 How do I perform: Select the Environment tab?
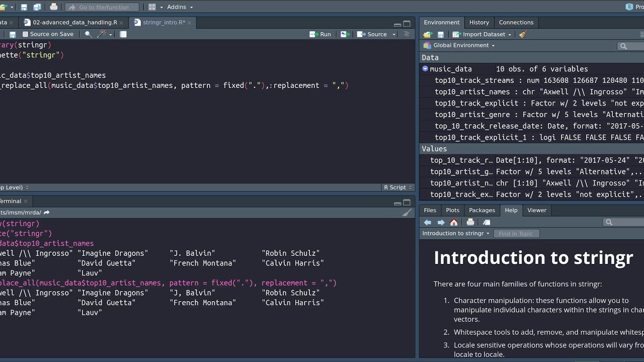tap(441, 23)
